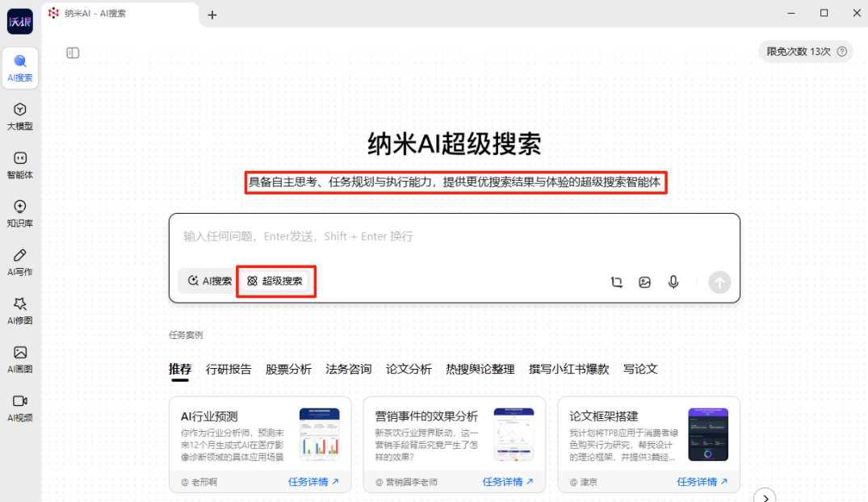Select the 纳米AI - AI搜索 browser tab

click(120, 13)
